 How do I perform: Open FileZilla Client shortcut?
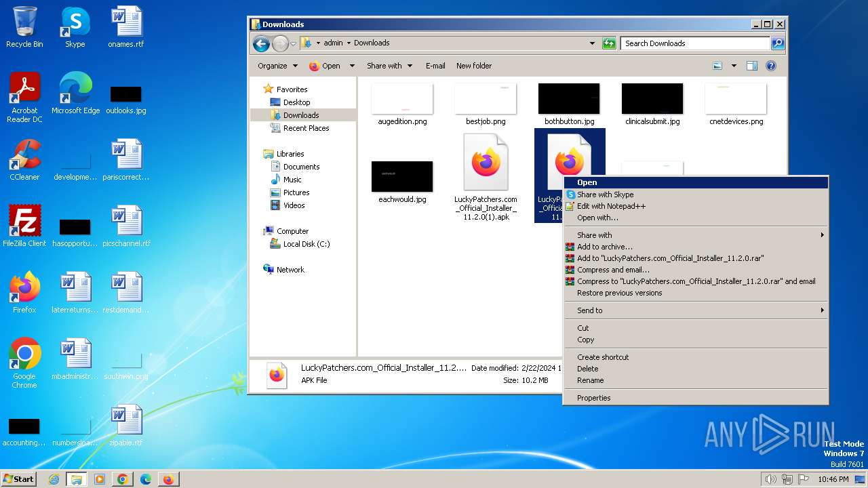coord(24,226)
